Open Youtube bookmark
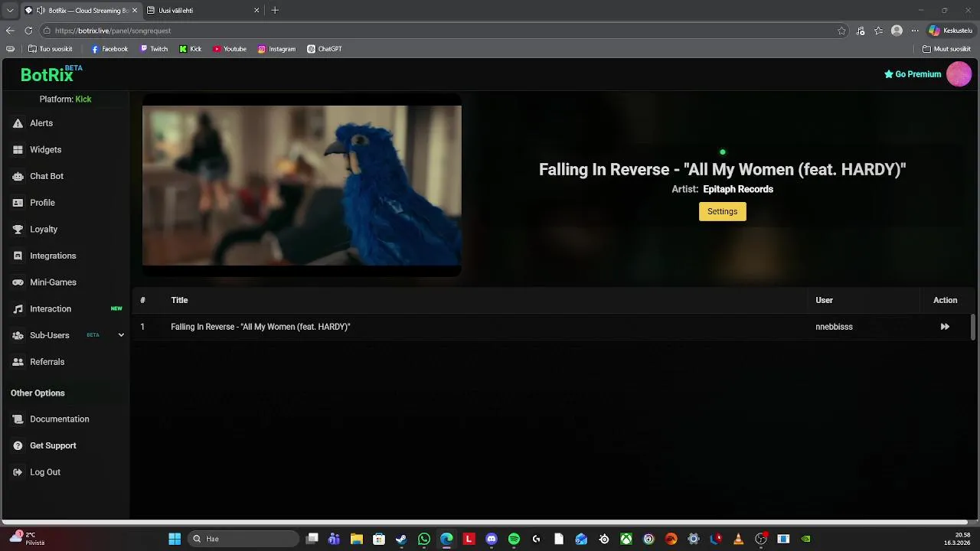This screenshot has width=980, height=551. (230, 49)
